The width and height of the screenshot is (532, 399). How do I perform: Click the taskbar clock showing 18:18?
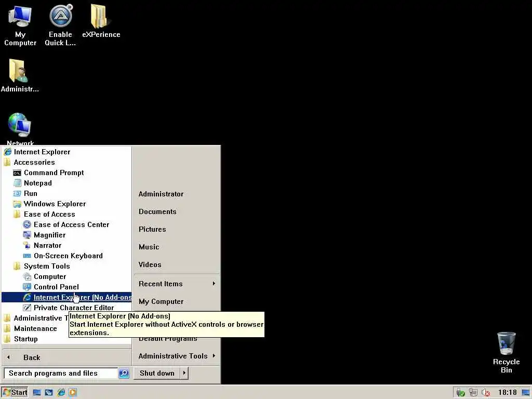coord(507,393)
